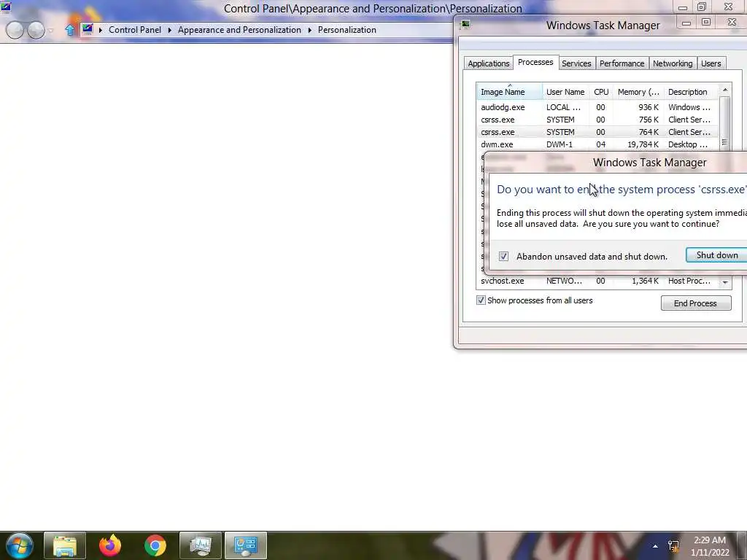Image resolution: width=747 pixels, height=560 pixels.
Task: Open Firefox from the taskbar
Action: coord(110,545)
